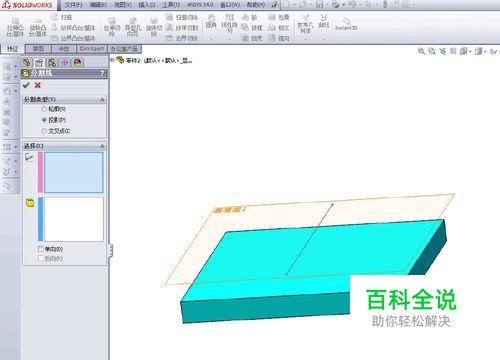Screen dimensions: 500x360
Task: Toggle the Instant3D tool
Action: click(x=346, y=25)
